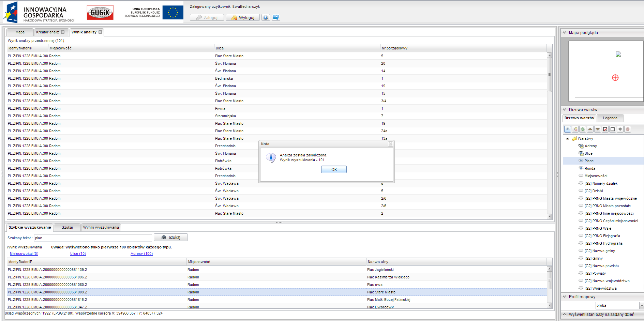Image resolution: width=644 pixels, height=321 pixels.
Task: Collapse the Drzewo warstw panel header
Action: (565, 109)
